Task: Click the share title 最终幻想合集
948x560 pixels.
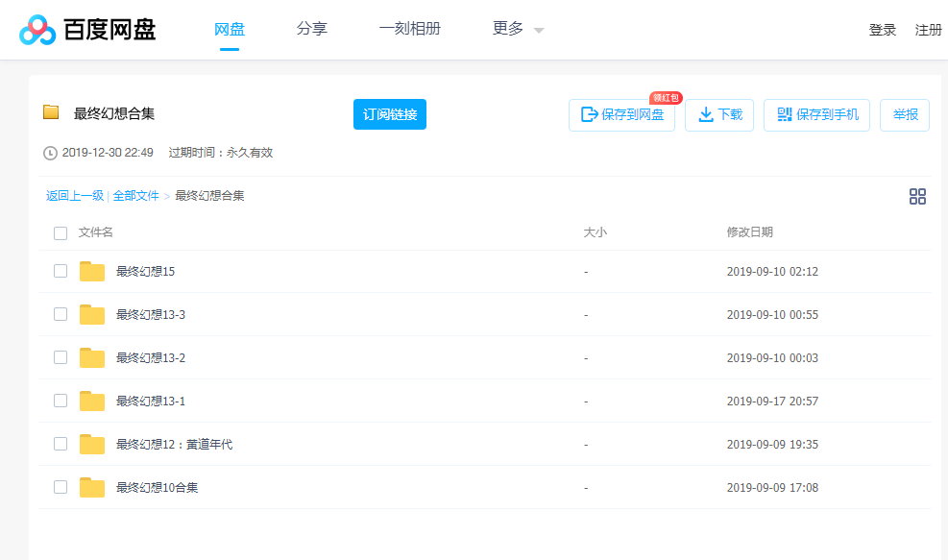Action: 114,113
